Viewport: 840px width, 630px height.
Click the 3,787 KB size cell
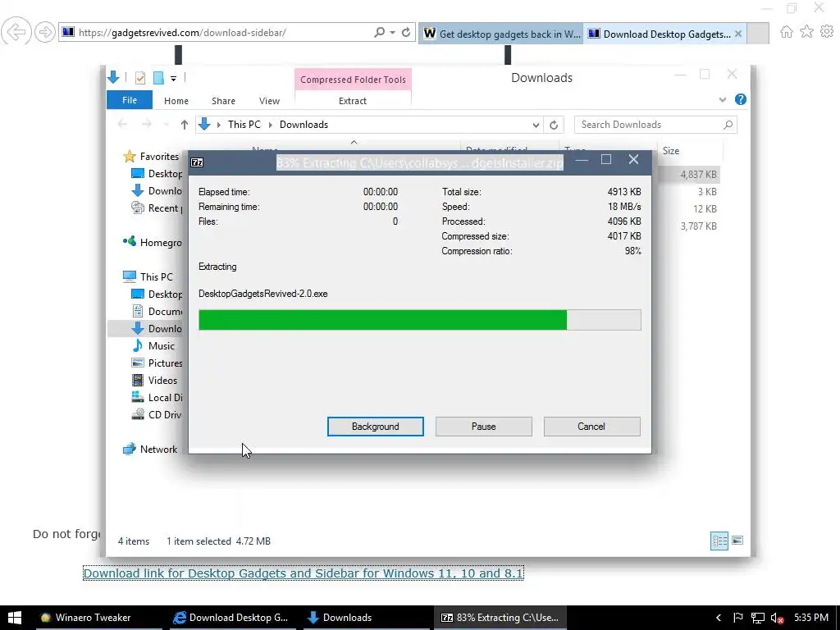click(x=698, y=226)
